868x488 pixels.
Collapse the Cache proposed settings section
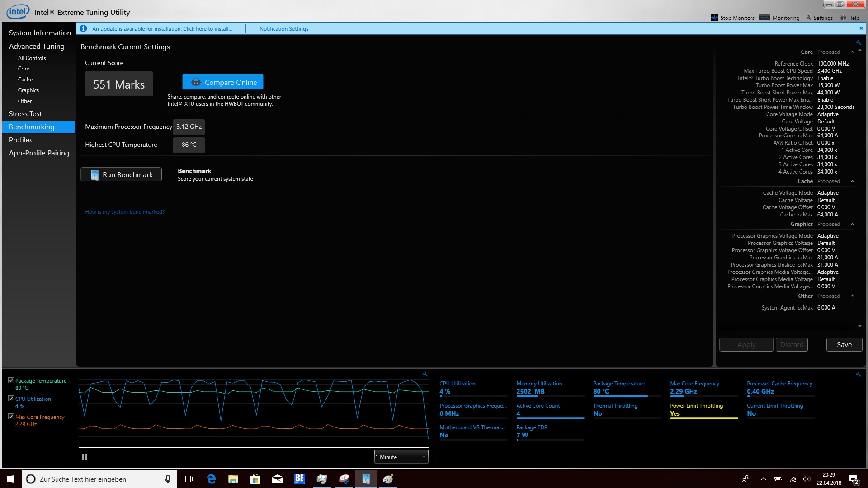pos(852,181)
